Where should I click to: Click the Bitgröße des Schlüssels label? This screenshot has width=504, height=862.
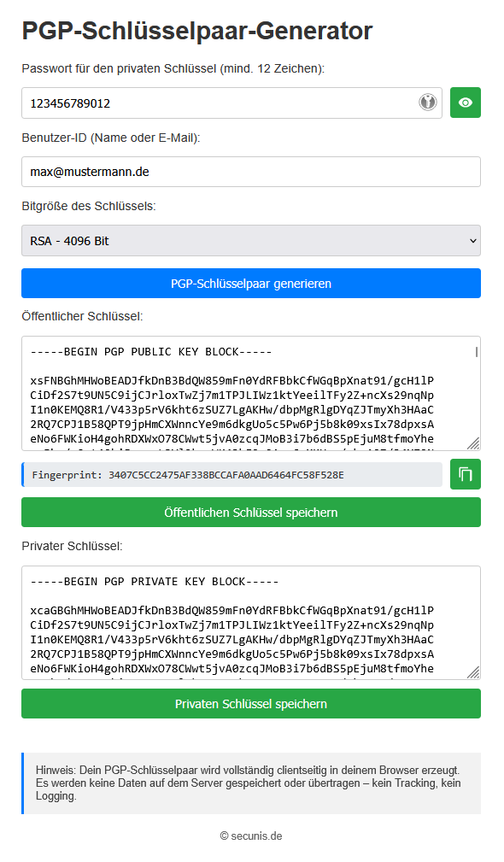89,206
